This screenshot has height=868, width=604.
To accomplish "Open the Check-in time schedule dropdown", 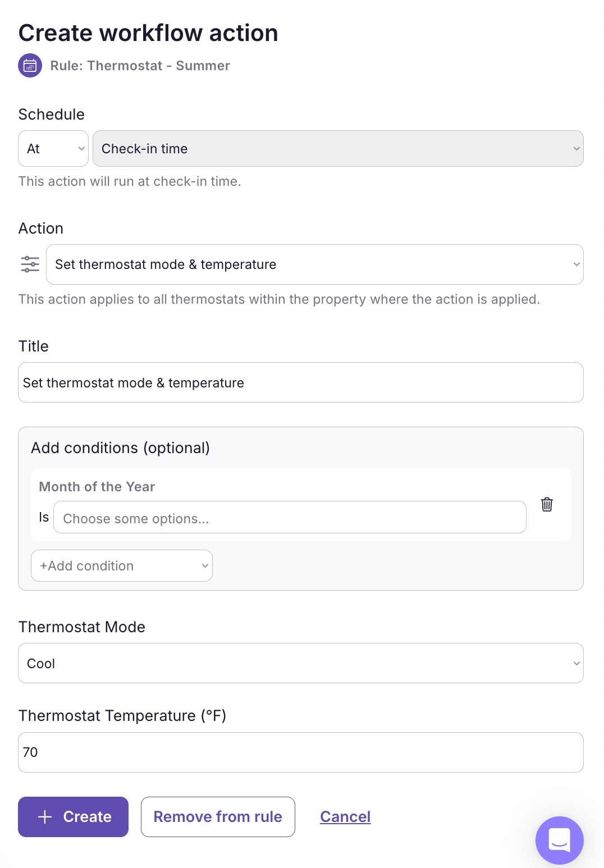I will click(x=338, y=148).
